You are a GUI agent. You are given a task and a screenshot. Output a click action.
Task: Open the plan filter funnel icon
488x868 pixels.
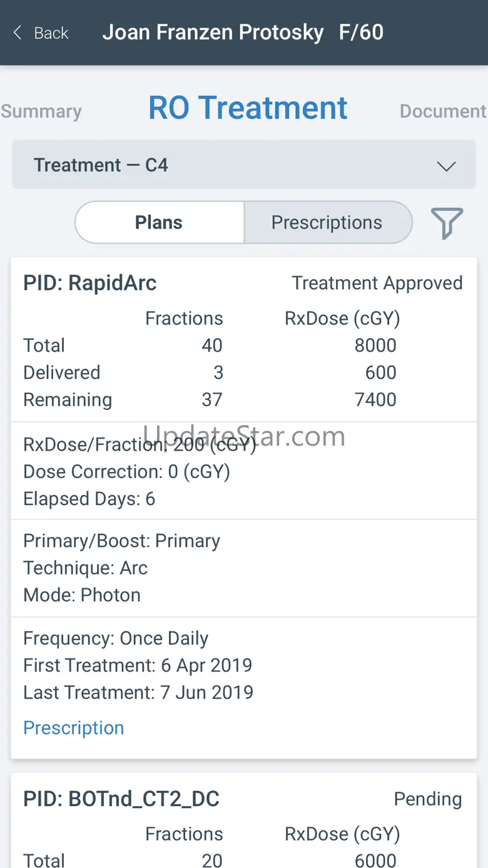[x=447, y=223]
